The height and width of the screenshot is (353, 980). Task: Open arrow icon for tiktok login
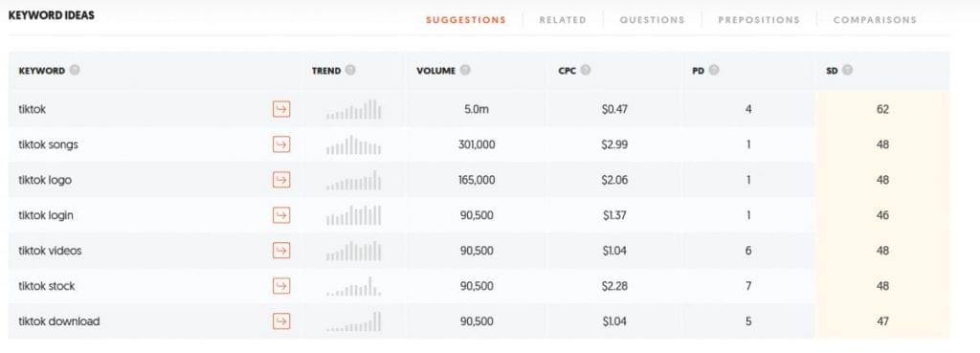click(x=282, y=215)
